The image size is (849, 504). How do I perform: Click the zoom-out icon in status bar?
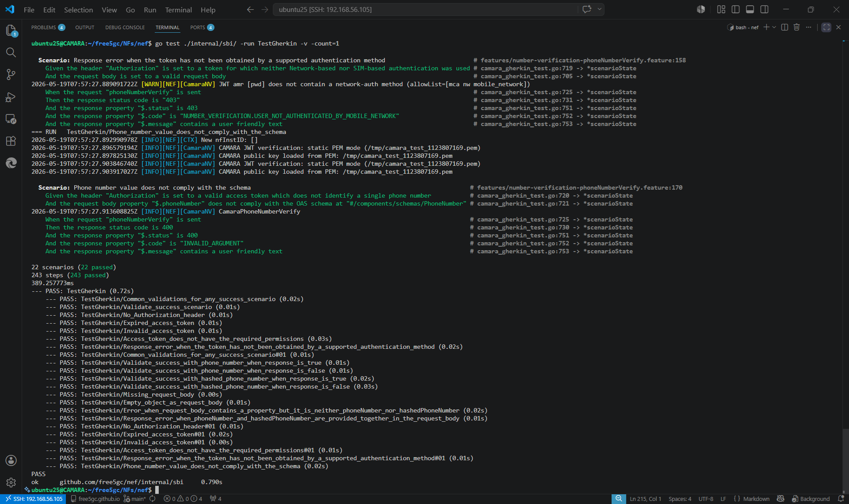(x=619, y=499)
